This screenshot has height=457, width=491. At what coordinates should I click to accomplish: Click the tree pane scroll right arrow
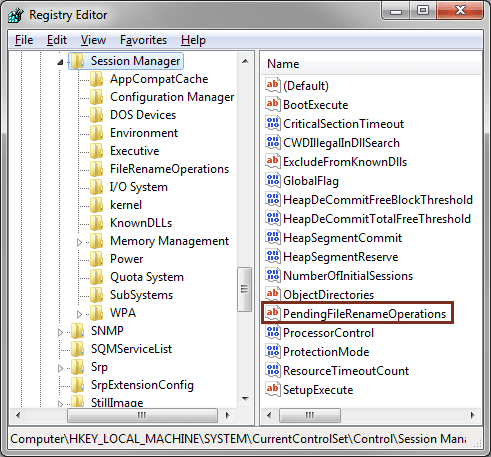point(228,415)
